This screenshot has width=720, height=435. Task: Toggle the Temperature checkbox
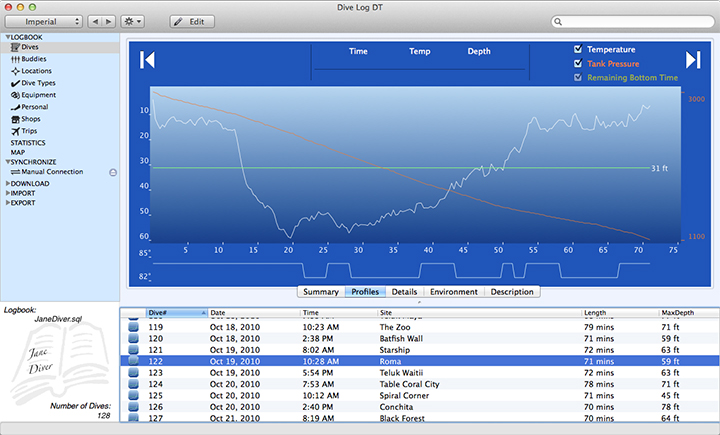pos(578,49)
